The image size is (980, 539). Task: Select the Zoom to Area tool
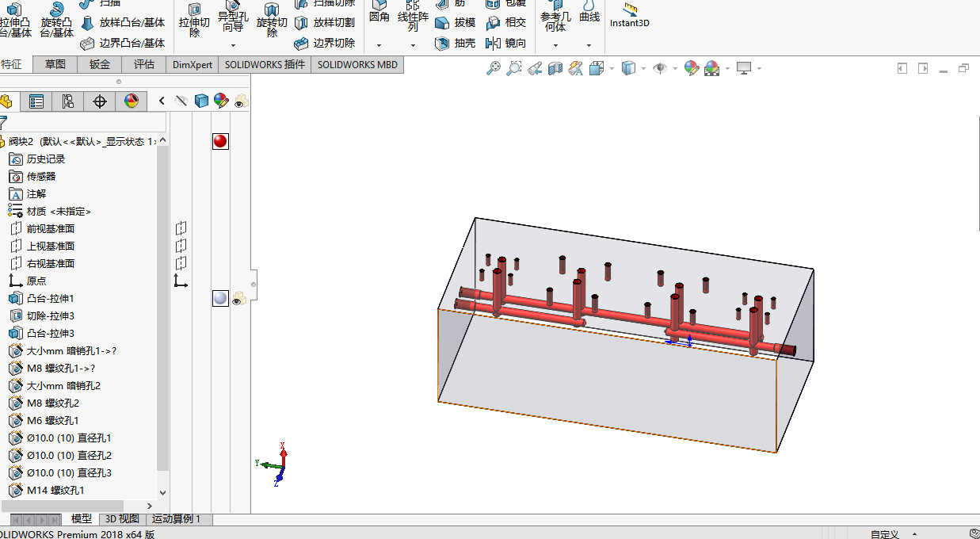tap(514, 69)
